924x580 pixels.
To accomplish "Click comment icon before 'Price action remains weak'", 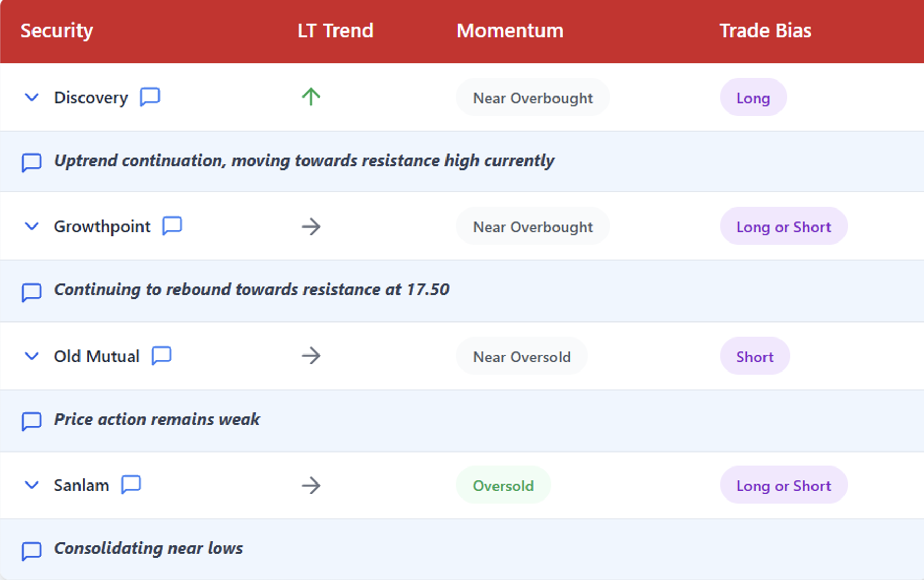I will [x=31, y=421].
